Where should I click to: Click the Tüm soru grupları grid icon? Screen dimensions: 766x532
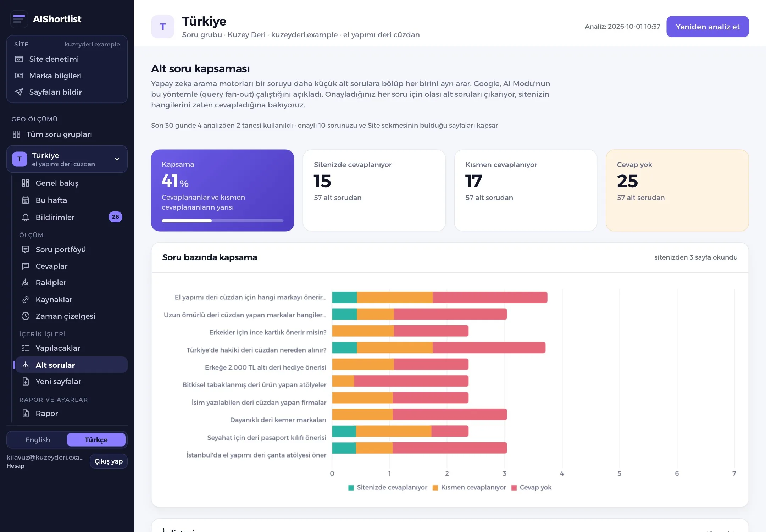(16, 134)
